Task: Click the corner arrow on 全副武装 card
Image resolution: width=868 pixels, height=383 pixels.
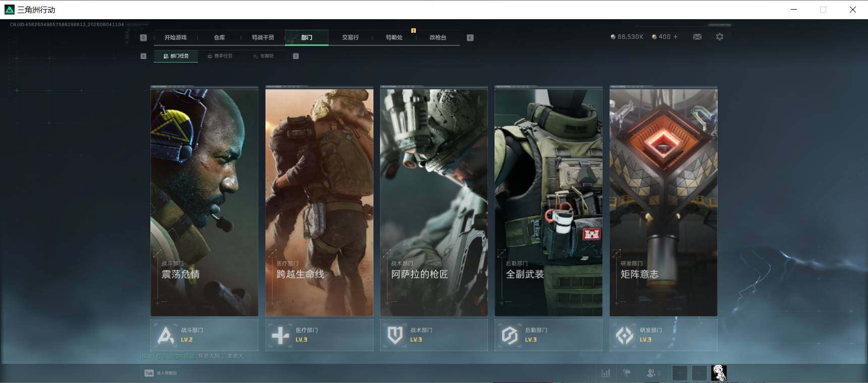Action: pyautogui.click(x=502, y=253)
